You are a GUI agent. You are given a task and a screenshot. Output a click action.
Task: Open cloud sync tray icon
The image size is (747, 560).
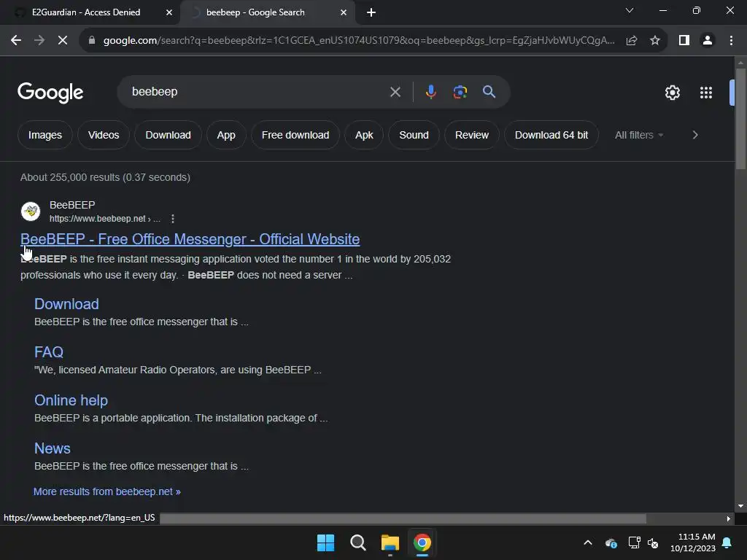coord(611,542)
